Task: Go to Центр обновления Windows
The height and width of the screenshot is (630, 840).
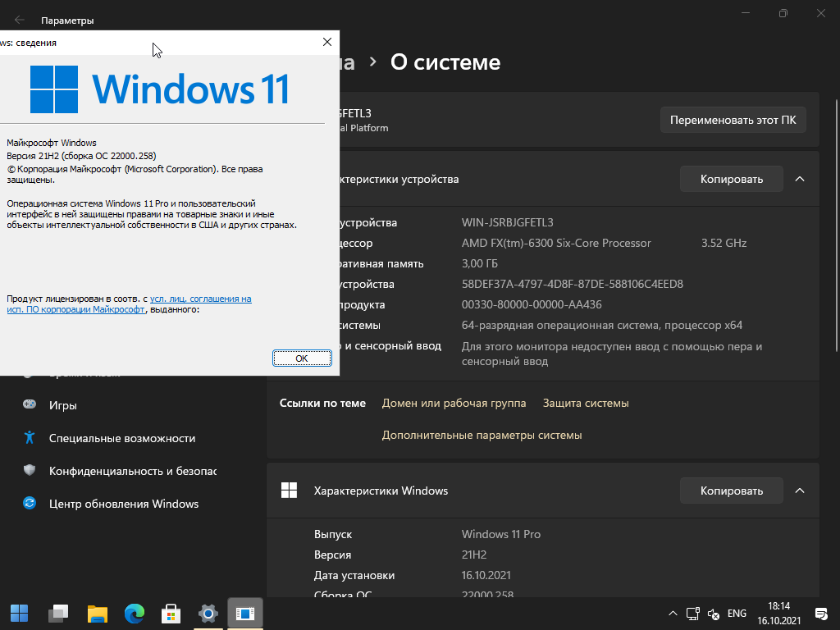Action: pyautogui.click(x=123, y=504)
